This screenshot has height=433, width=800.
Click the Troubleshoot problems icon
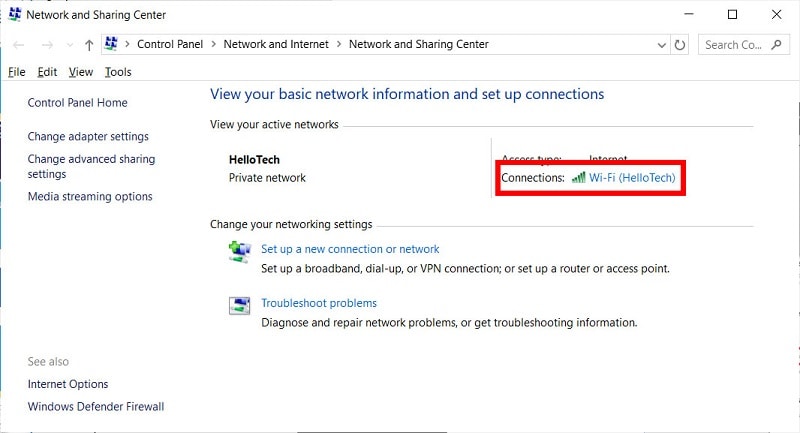239,306
